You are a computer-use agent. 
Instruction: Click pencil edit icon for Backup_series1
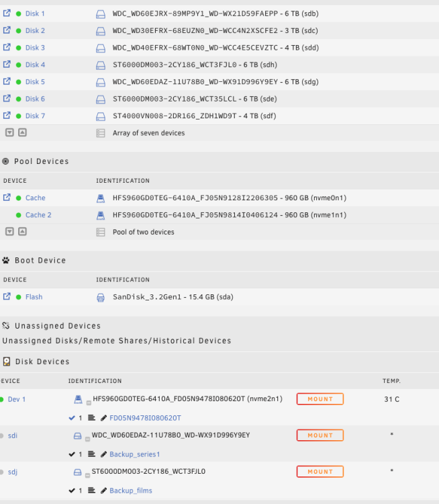[103, 454]
